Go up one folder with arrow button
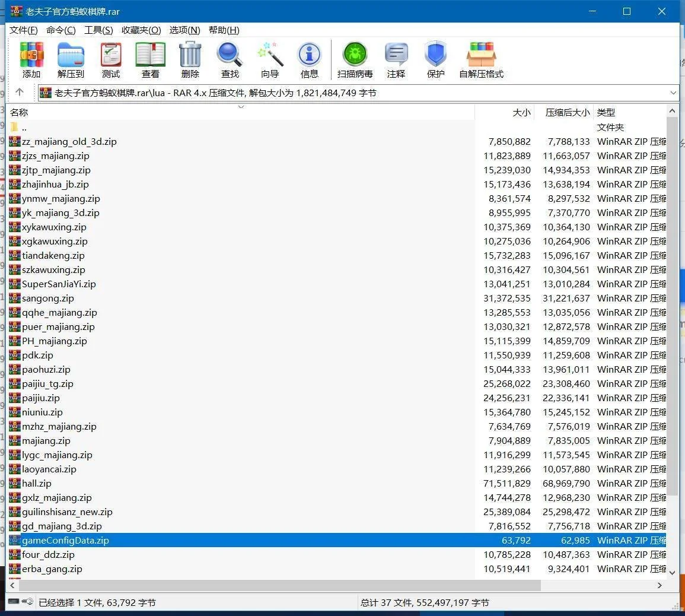This screenshot has height=616, width=685. click(20, 92)
